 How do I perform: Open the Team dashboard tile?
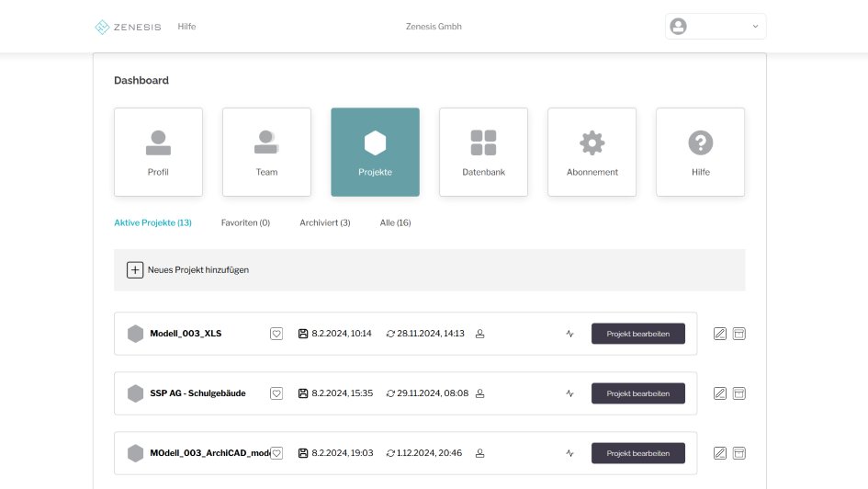(x=266, y=152)
